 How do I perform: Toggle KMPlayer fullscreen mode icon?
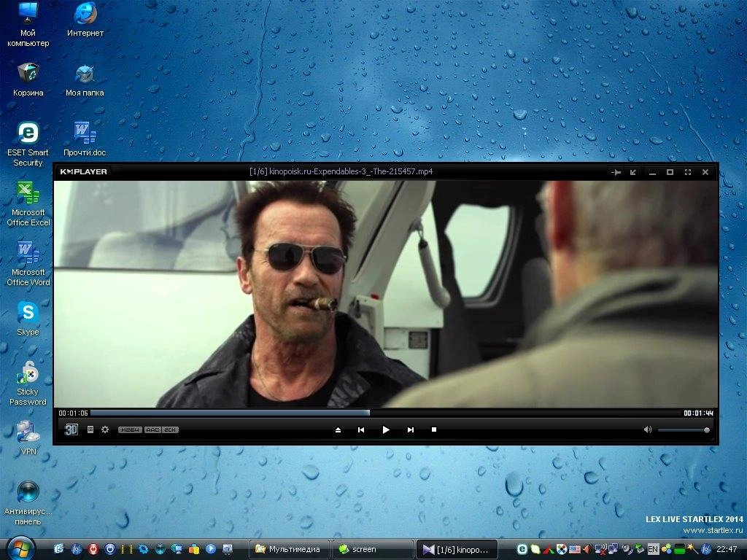(687, 172)
